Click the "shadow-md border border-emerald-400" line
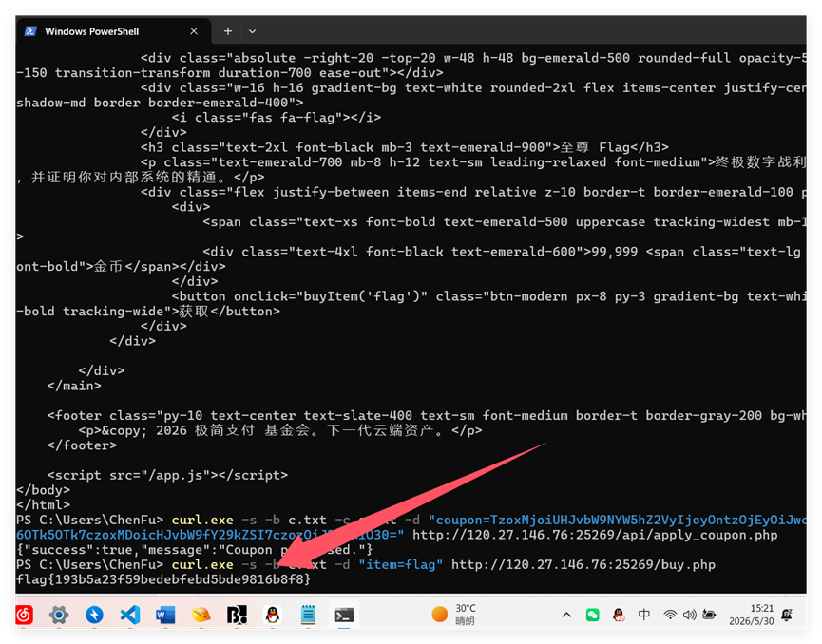Screen dimensions: 822x644 [160, 103]
